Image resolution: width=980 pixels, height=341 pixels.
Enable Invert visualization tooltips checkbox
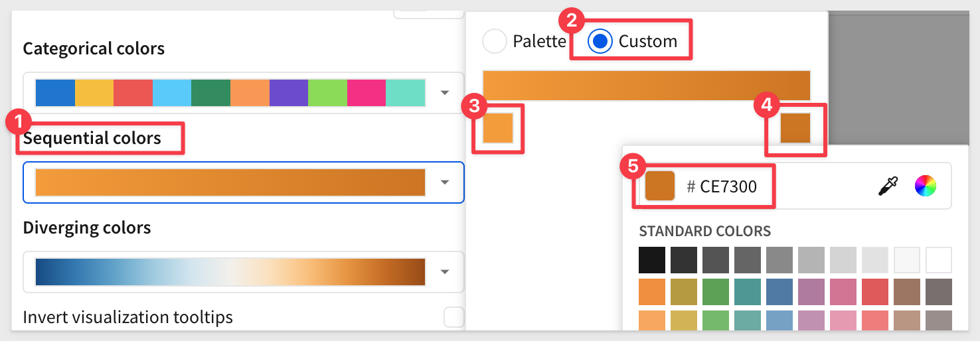tap(453, 317)
